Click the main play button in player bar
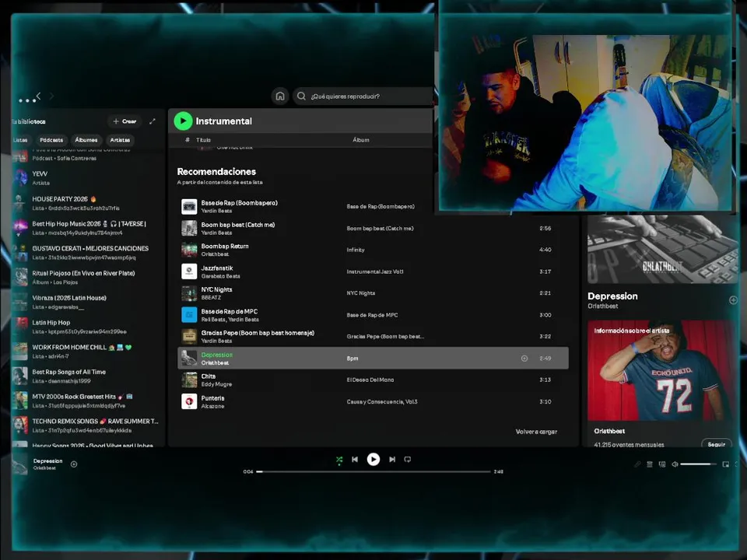747x560 pixels. pos(373,459)
